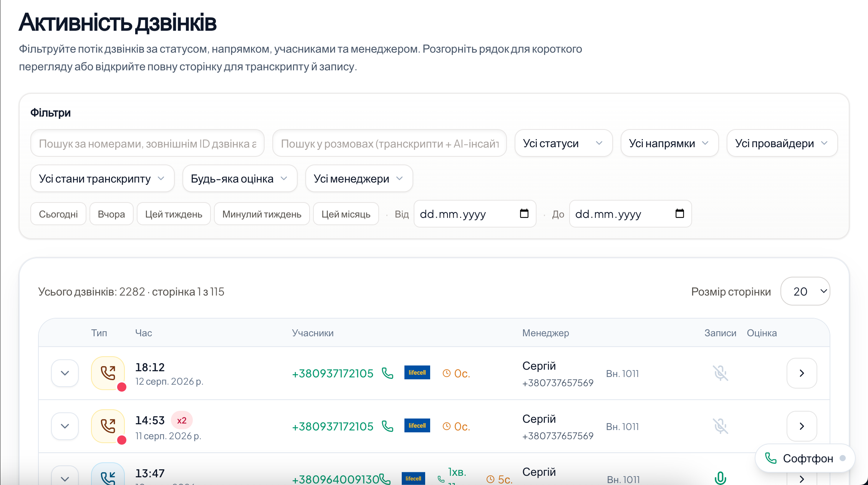Click manager name Сергій in 18:12 row
The width and height of the screenshot is (868, 485).
pos(539,366)
